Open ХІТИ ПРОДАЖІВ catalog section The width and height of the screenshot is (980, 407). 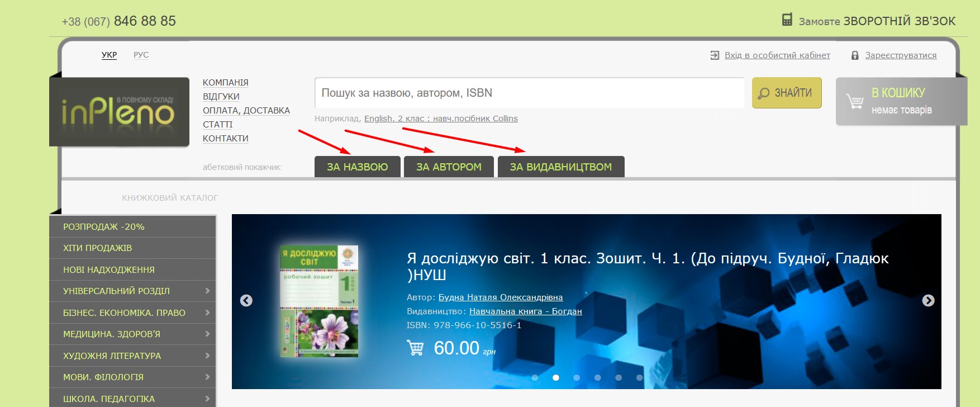click(132, 248)
